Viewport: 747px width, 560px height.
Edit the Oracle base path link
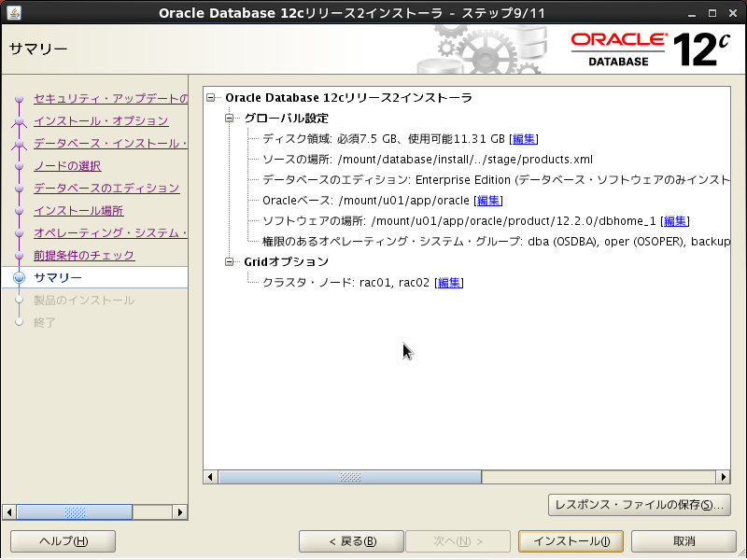tap(488, 201)
